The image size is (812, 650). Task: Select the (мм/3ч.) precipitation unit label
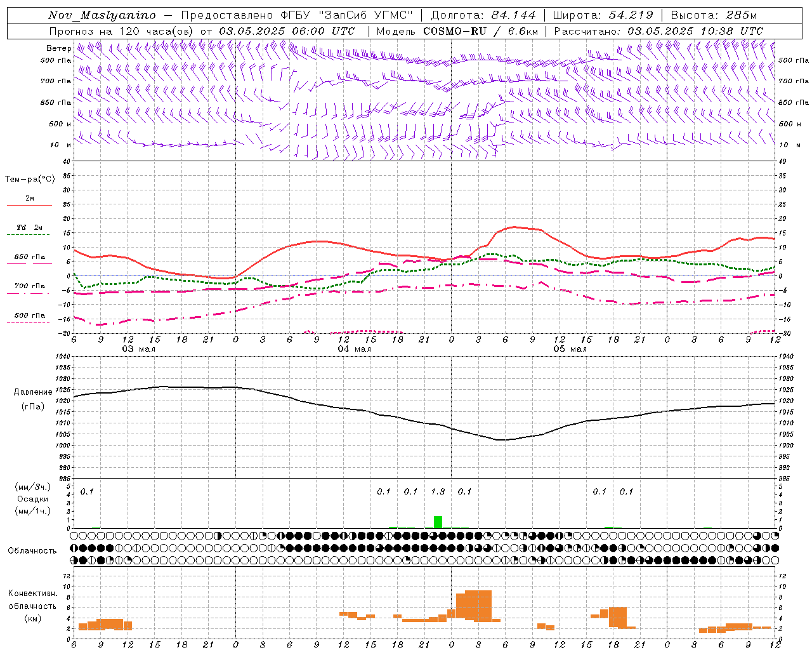pos(32,487)
